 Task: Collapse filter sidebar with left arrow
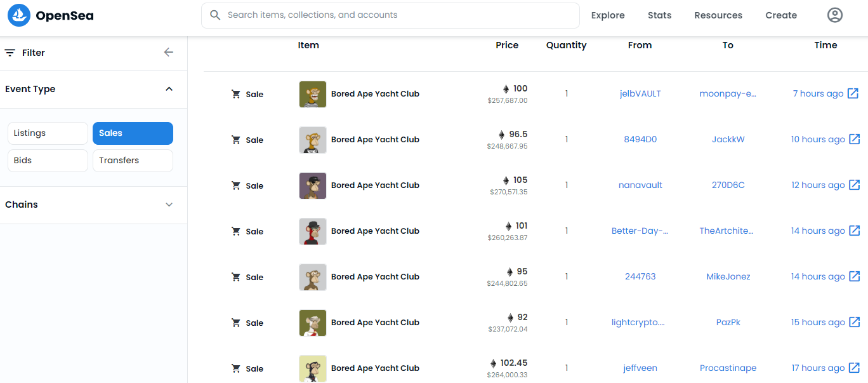coord(168,53)
